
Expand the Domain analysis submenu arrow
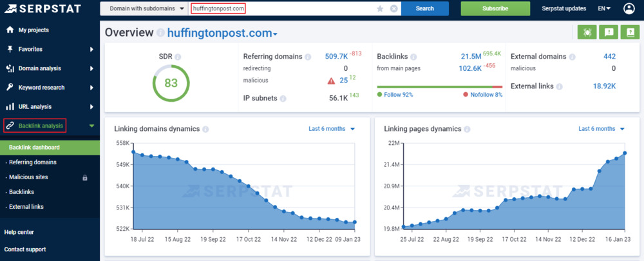(91, 68)
